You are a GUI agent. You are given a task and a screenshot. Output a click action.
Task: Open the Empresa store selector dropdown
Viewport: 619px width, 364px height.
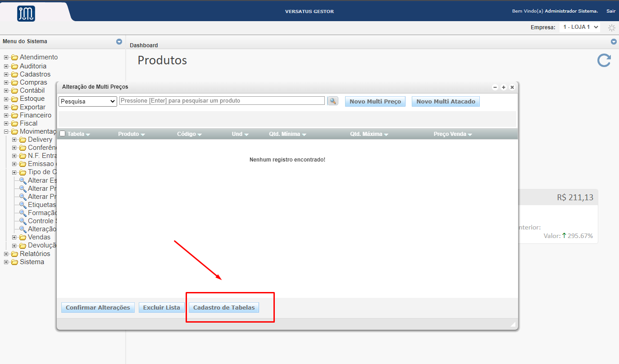tap(580, 27)
